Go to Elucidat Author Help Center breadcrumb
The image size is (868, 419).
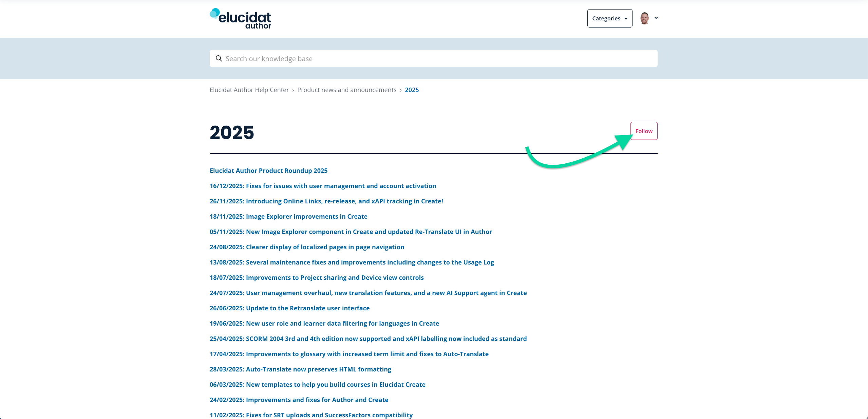click(x=249, y=90)
